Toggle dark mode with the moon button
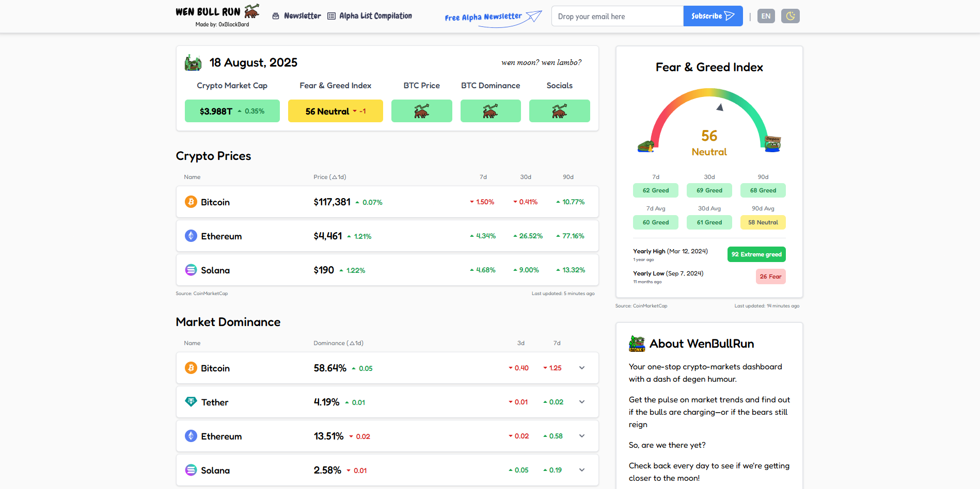Screen dimensions: 980x489 pos(790,16)
